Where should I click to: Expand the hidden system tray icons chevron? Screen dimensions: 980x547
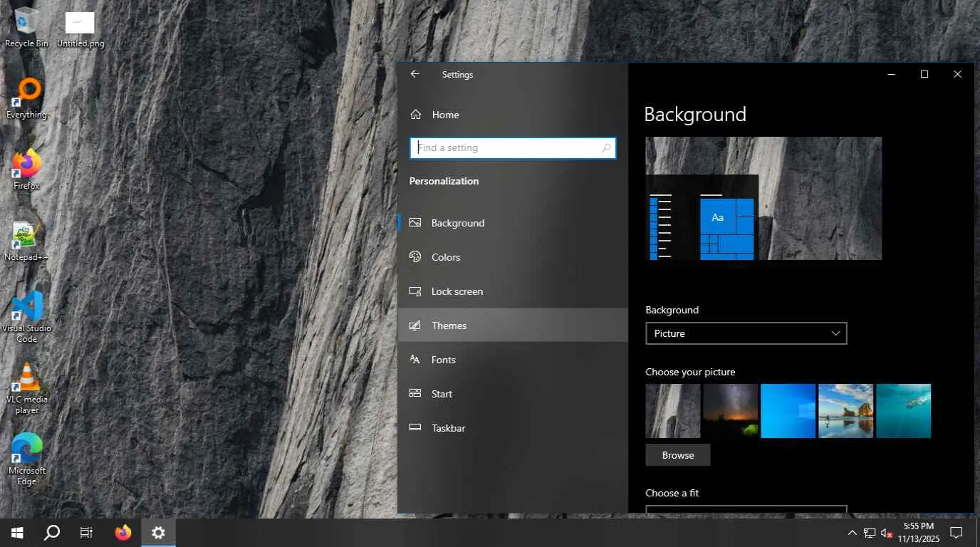(x=852, y=533)
